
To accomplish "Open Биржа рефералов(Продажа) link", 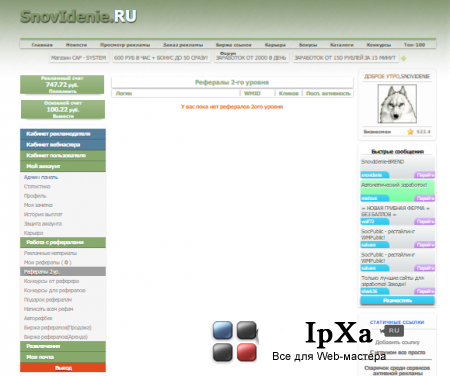I will pyautogui.click(x=57, y=328).
